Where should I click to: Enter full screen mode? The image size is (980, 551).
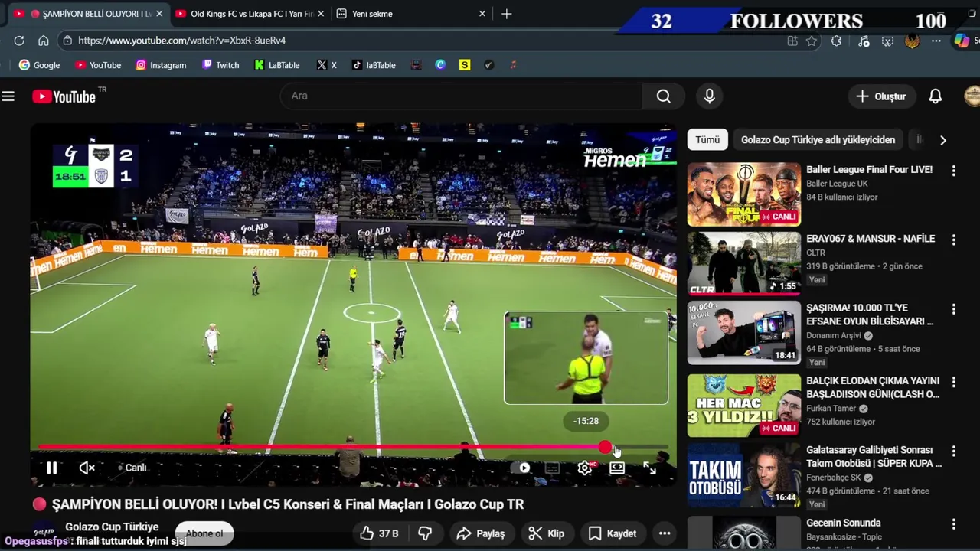pos(649,468)
